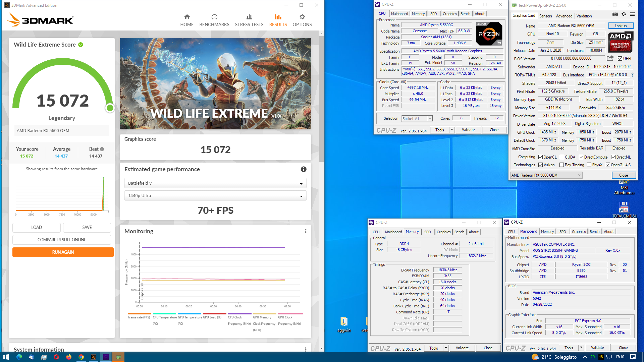Click Validate in top CPU-Z window

468,130
